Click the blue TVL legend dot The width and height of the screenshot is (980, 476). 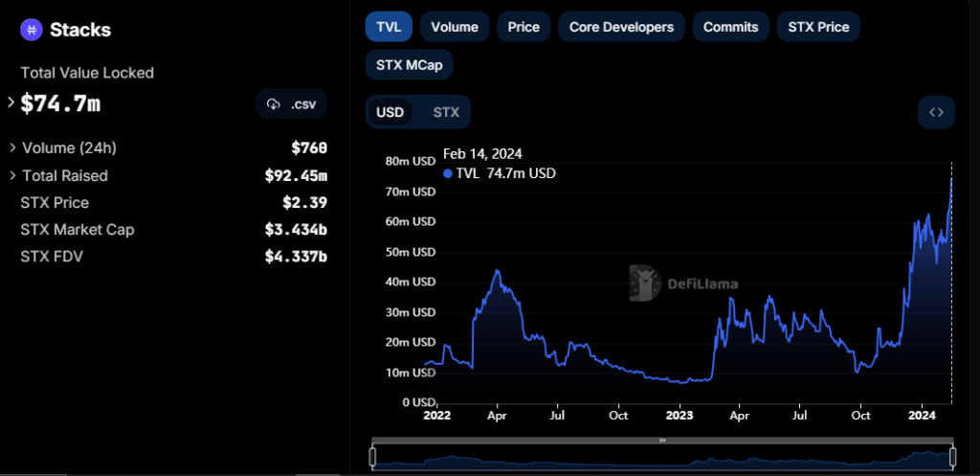tap(448, 173)
